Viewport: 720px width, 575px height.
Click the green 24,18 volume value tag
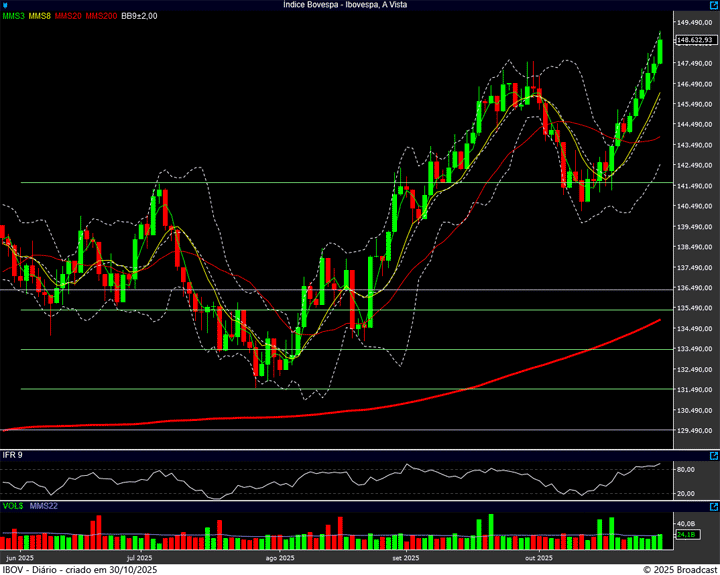click(x=686, y=535)
